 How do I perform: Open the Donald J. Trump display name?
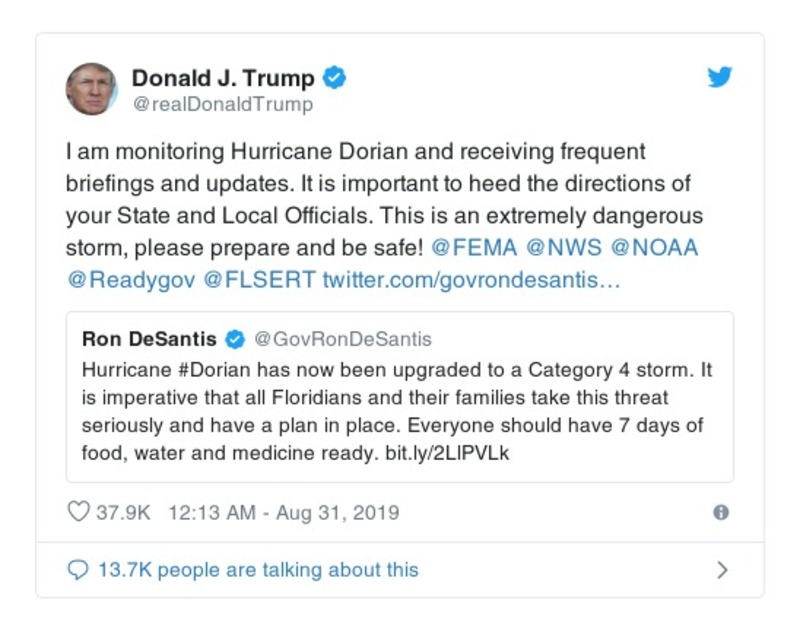(223, 78)
